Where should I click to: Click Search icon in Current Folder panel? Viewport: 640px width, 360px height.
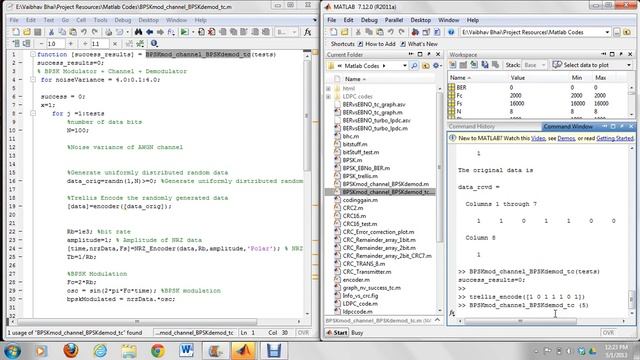(x=414, y=66)
